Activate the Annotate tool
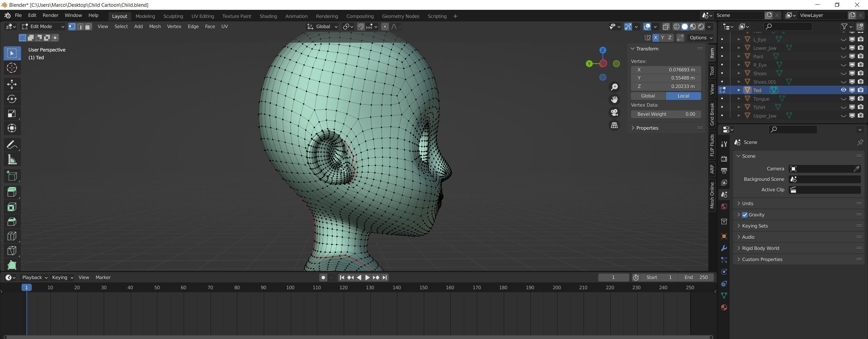This screenshot has width=868, height=339. (12, 145)
